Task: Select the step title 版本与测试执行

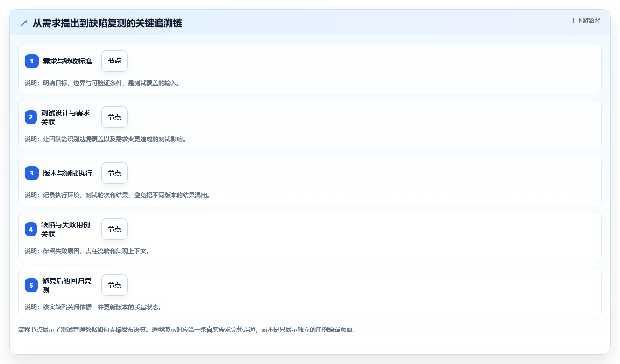Action: click(67, 173)
